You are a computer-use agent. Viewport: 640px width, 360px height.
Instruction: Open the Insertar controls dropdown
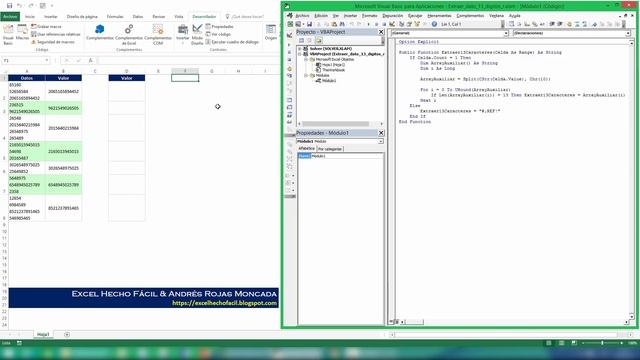pos(182,34)
